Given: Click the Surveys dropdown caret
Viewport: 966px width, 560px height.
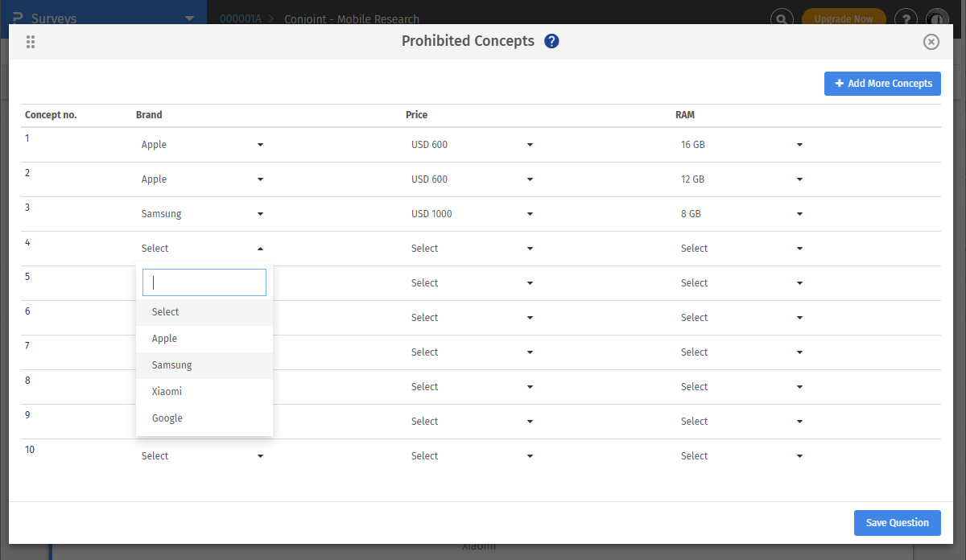Looking at the screenshot, I should tap(189, 19).
